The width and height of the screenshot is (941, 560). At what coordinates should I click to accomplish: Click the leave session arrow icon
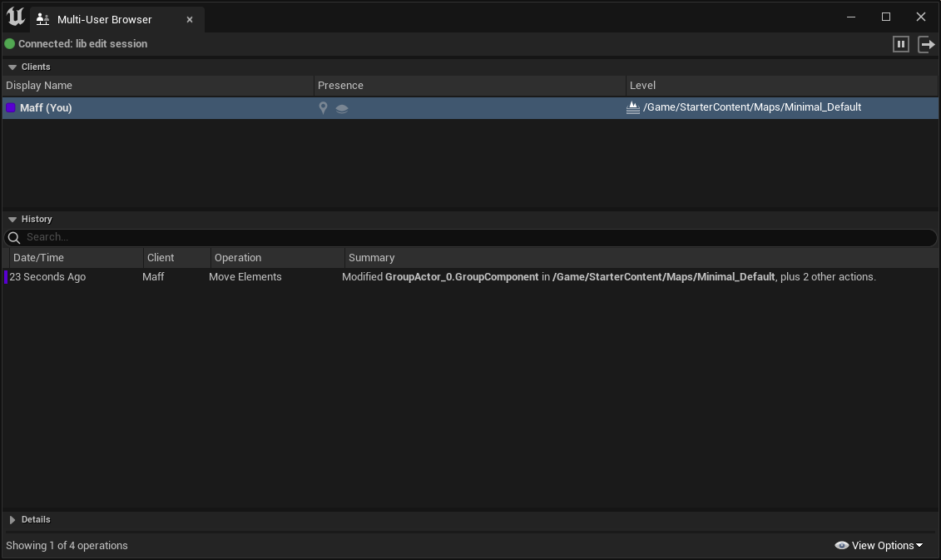point(926,44)
